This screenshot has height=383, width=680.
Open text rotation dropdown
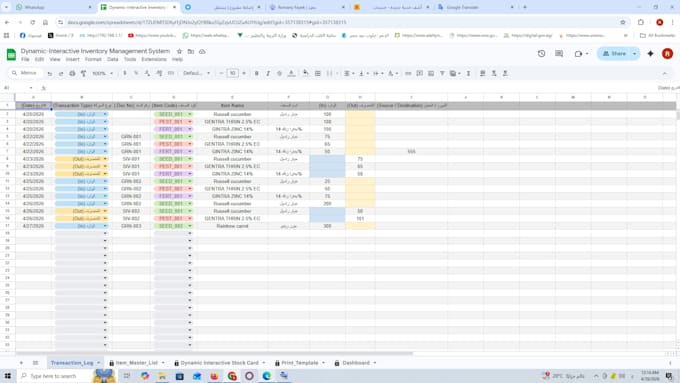pyautogui.click(x=393, y=73)
